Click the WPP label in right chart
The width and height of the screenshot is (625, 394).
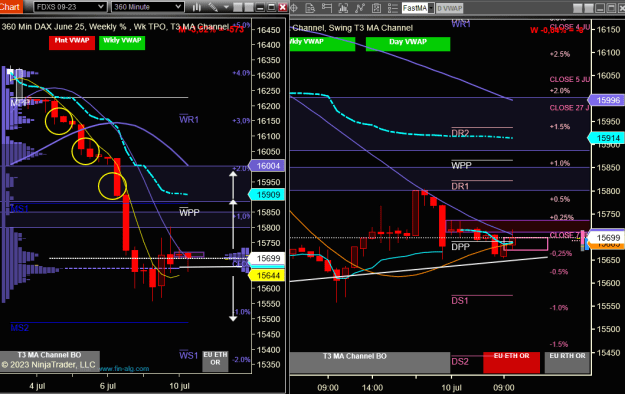[461, 165]
